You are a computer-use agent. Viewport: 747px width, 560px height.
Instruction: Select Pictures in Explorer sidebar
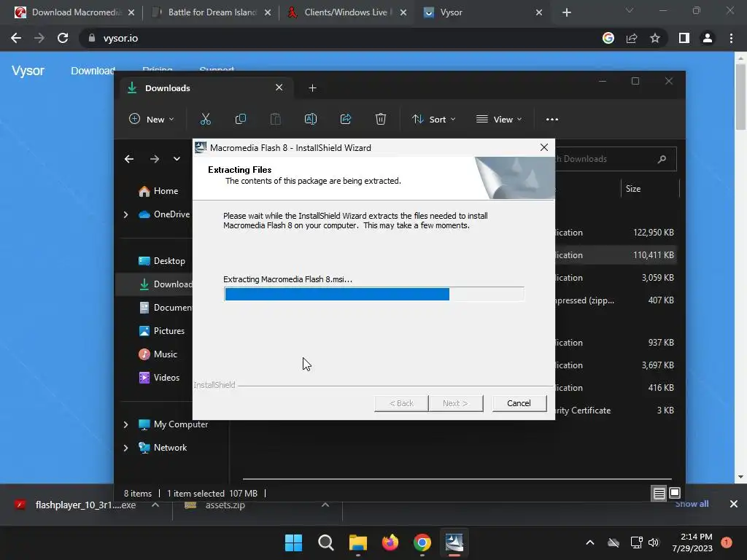[x=161, y=331]
